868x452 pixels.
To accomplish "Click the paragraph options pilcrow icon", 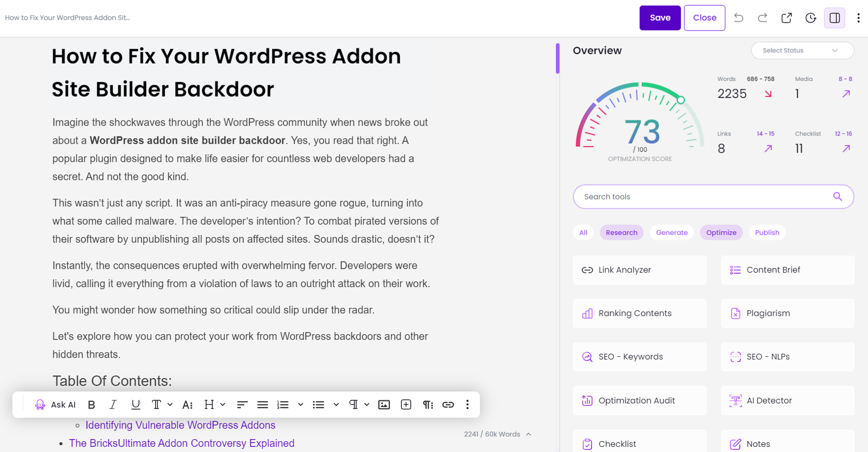I will (428, 404).
